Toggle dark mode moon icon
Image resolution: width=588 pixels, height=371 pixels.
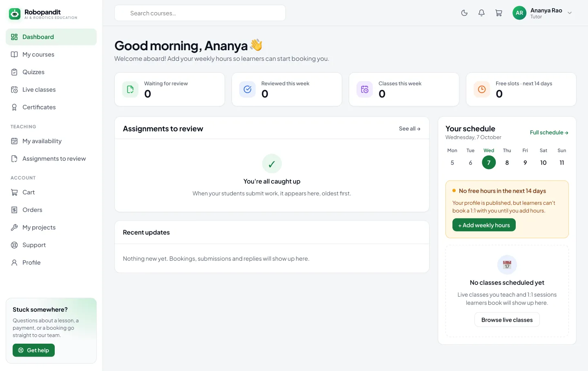coord(464,13)
